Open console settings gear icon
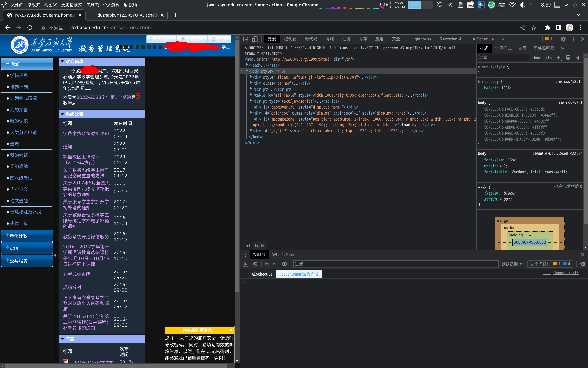This screenshot has height=368, width=588. click(582, 264)
